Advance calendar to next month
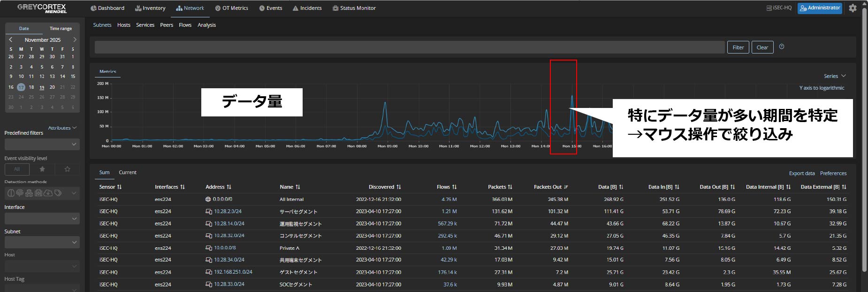This screenshot has width=868, height=292. 75,40
